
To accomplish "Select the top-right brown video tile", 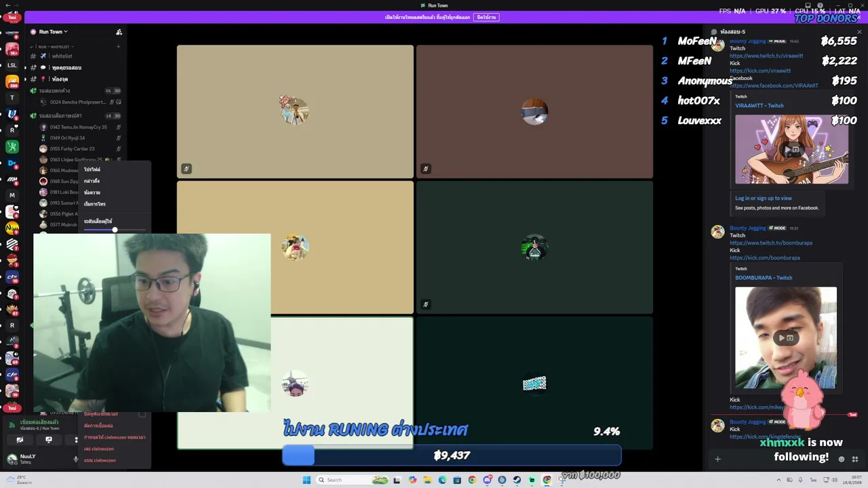I will click(534, 112).
